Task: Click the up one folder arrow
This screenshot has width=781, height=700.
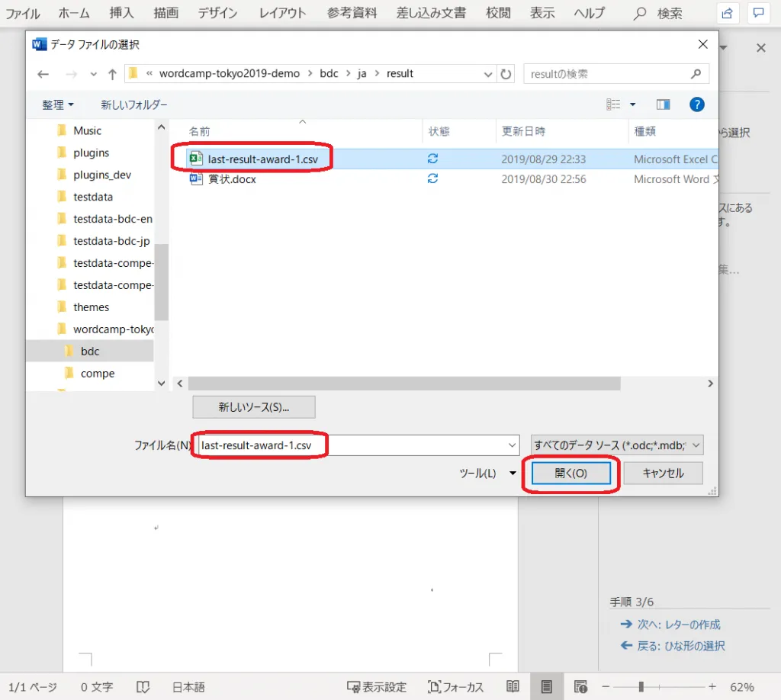Action: point(112,74)
